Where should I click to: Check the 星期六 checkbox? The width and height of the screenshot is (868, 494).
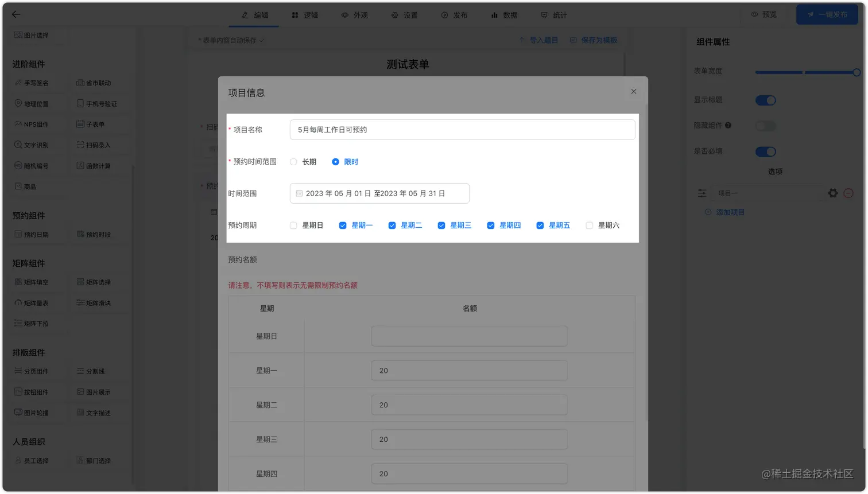[x=590, y=225]
